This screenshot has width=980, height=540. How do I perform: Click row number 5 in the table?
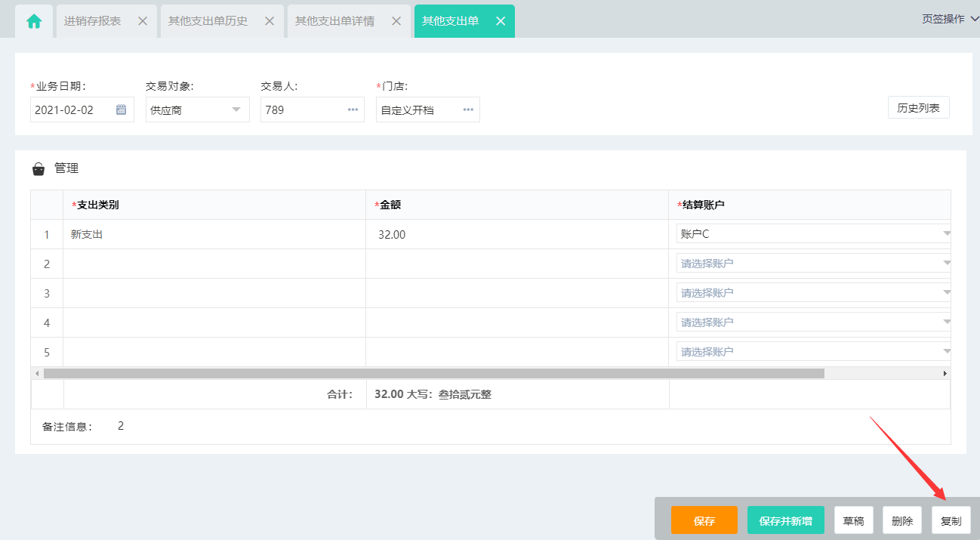[x=47, y=352]
